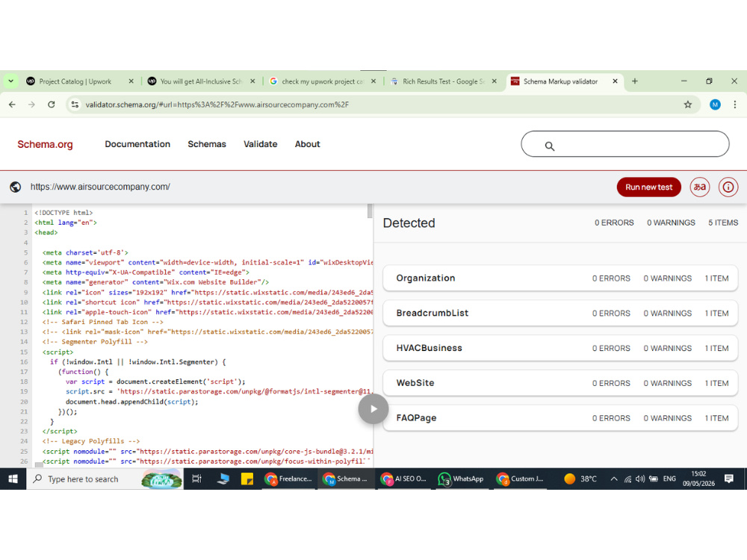Open the battery tray icon

coord(654,479)
